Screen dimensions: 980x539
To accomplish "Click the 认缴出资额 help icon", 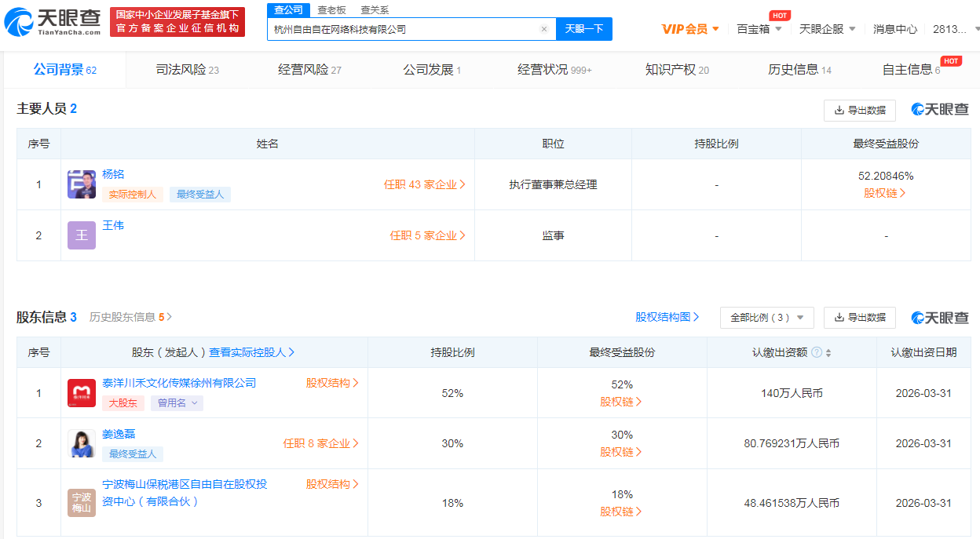I will point(817,353).
